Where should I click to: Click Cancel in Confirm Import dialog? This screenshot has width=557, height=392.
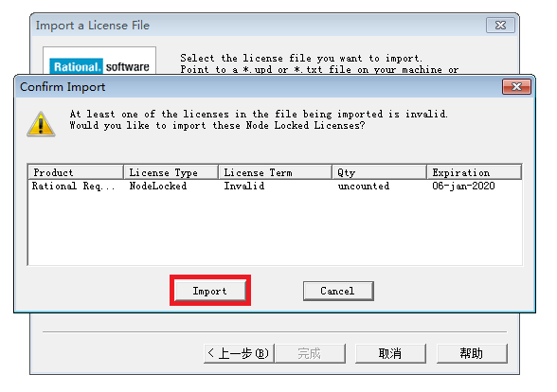[338, 291]
